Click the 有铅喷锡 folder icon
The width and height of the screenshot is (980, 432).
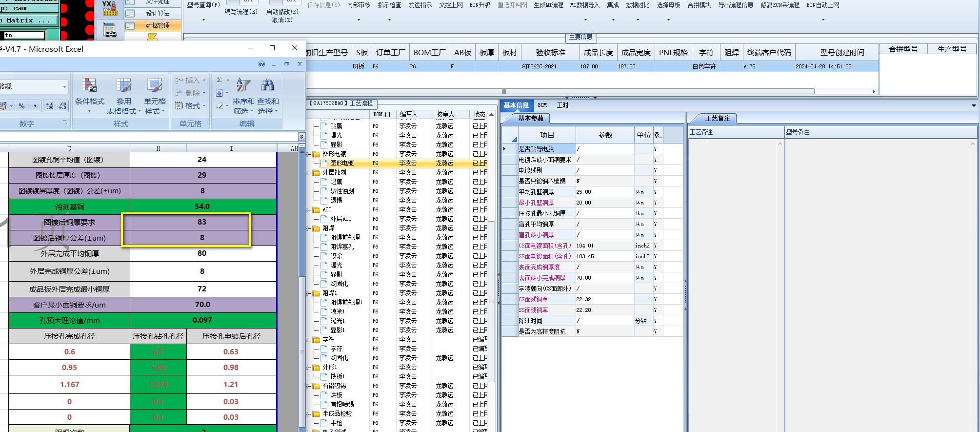click(x=316, y=386)
